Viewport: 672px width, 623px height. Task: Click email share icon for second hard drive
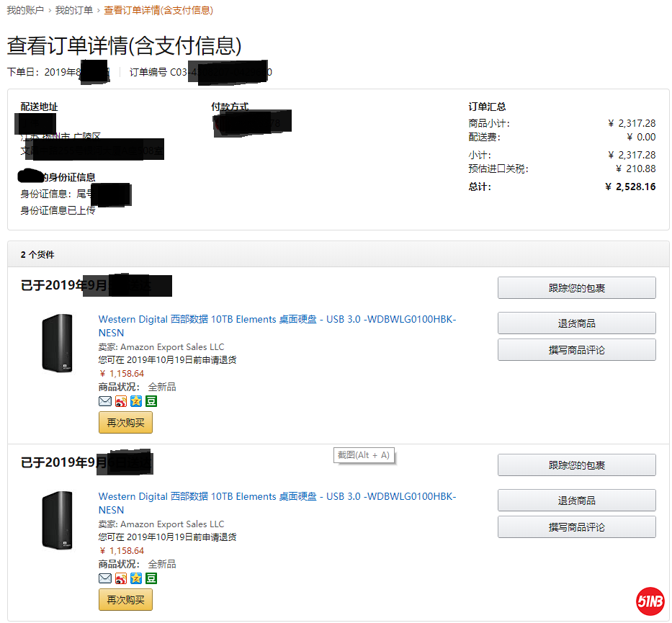point(105,578)
